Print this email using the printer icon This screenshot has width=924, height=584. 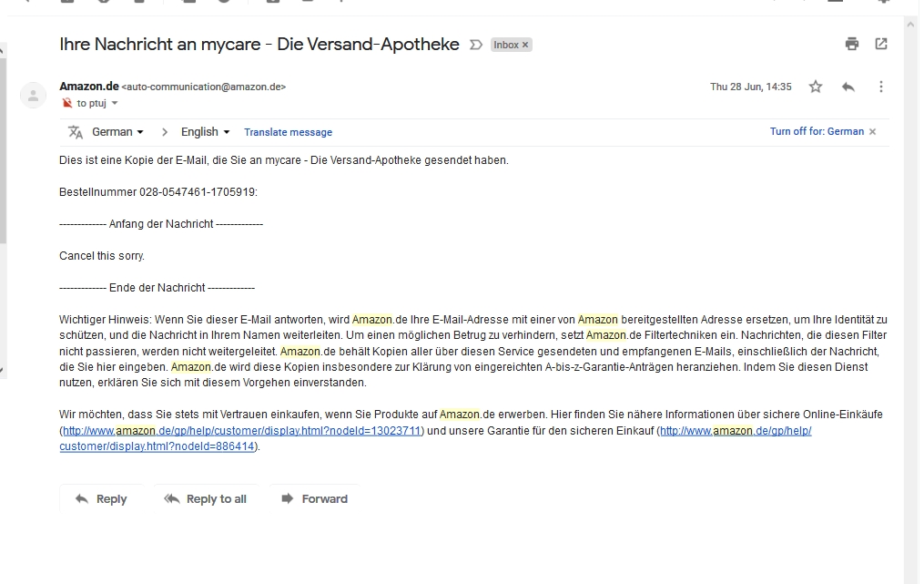click(851, 44)
